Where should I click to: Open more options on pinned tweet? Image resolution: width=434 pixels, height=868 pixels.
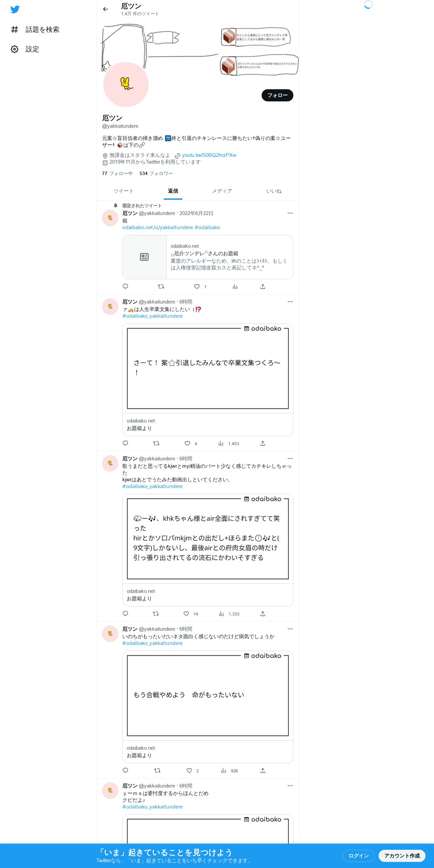click(x=290, y=213)
